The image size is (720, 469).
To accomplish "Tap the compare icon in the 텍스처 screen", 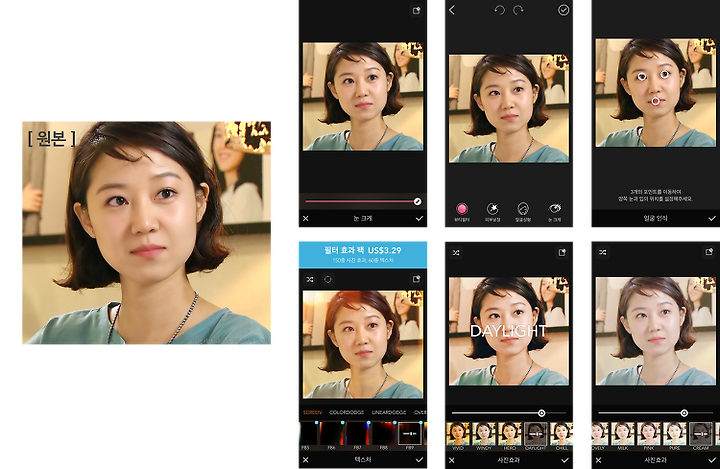I will pos(416,279).
